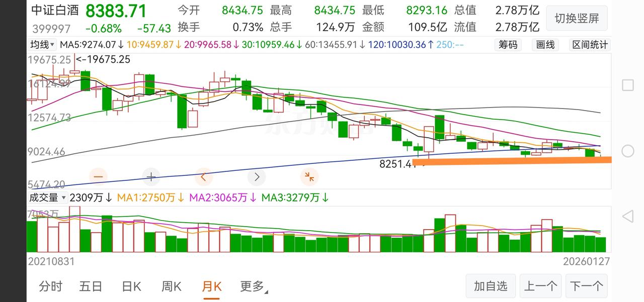Tap the Android recent apps square
This screenshot has height=302, width=644.
click(628, 85)
